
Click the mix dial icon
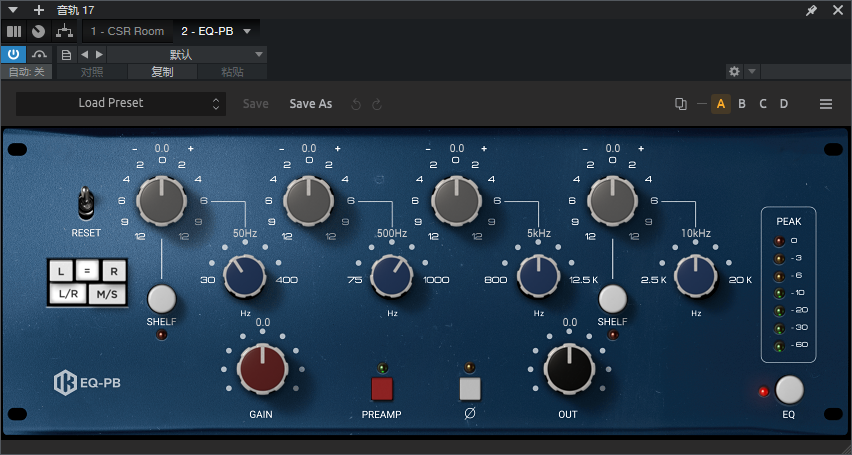[x=38, y=32]
